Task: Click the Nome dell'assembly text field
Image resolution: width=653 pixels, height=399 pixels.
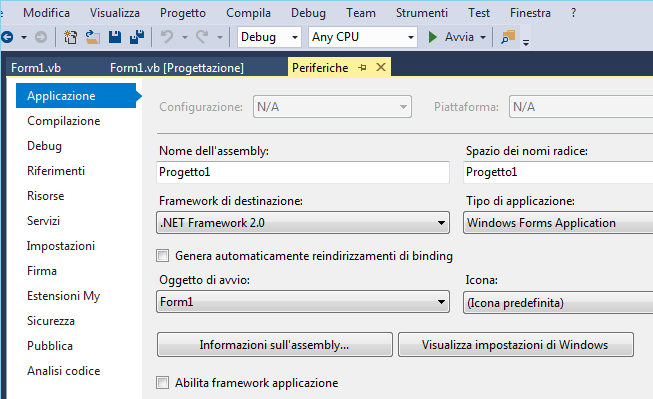Action: click(303, 172)
